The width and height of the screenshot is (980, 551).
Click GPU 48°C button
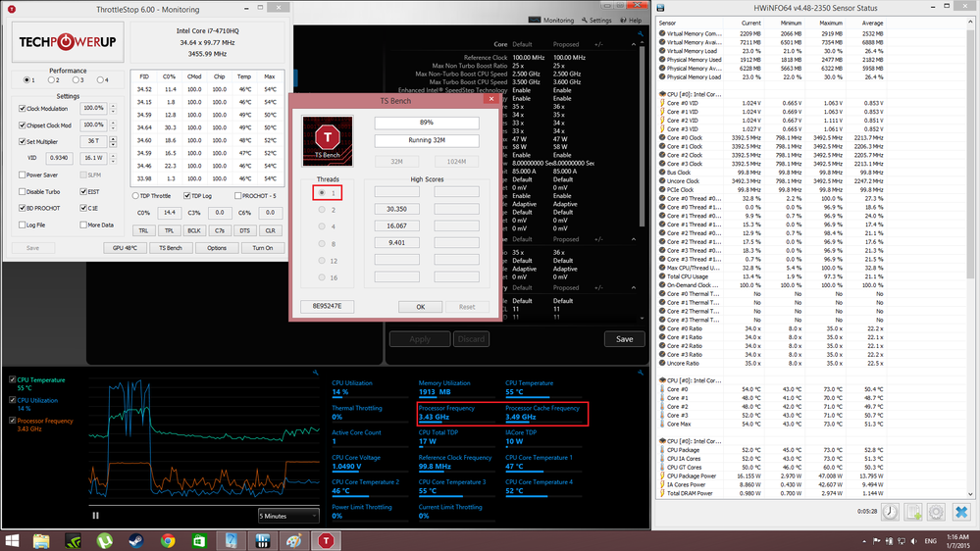click(125, 248)
